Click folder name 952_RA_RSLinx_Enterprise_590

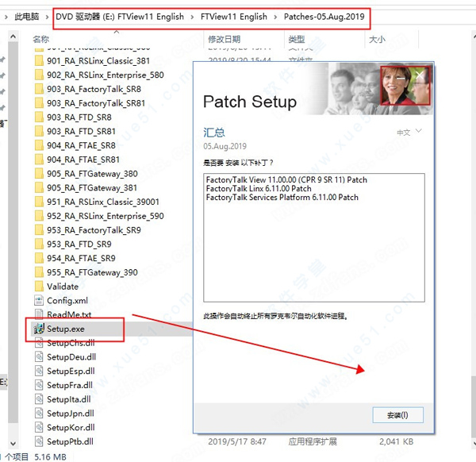[x=106, y=216]
